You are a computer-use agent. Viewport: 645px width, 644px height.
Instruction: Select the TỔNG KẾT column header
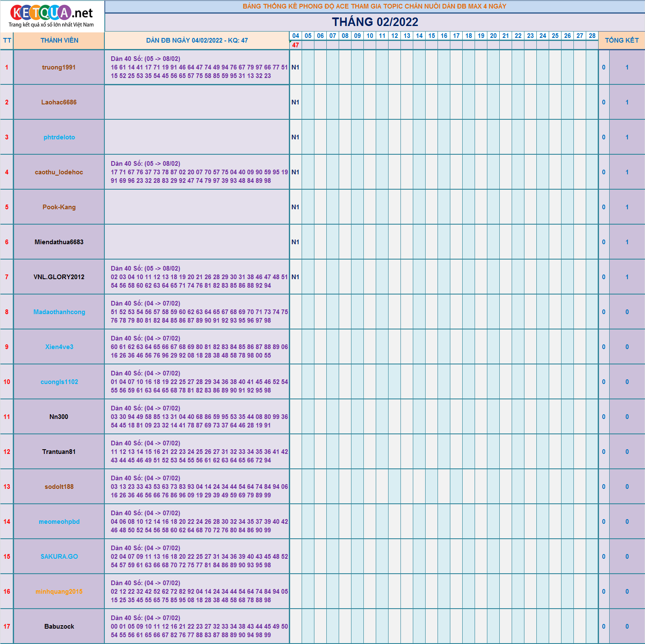point(622,40)
